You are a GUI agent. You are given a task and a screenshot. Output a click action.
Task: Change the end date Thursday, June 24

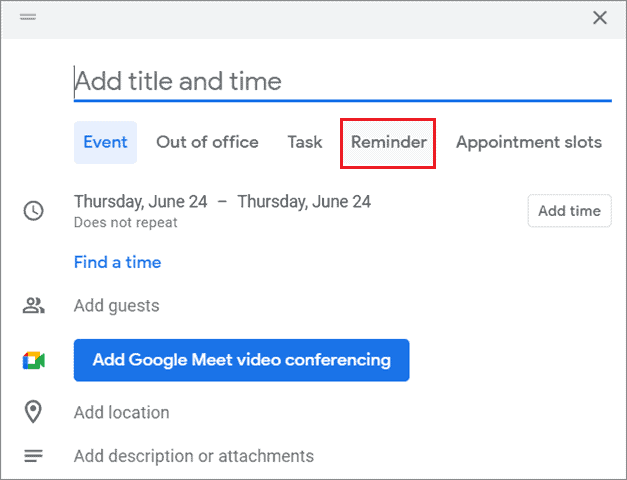pyautogui.click(x=304, y=202)
